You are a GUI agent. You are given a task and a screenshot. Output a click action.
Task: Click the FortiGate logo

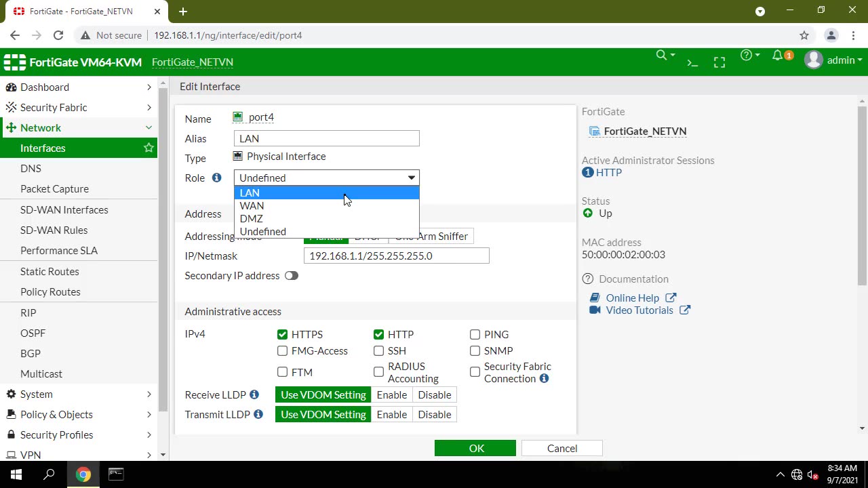click(15, 62)
